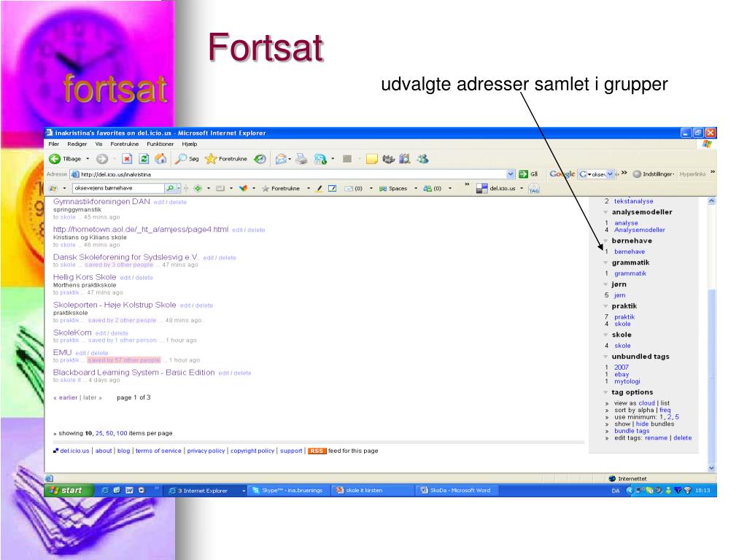
Task: Collapse the børnehave bundle triangle
Action: click(x=605, y=241)
